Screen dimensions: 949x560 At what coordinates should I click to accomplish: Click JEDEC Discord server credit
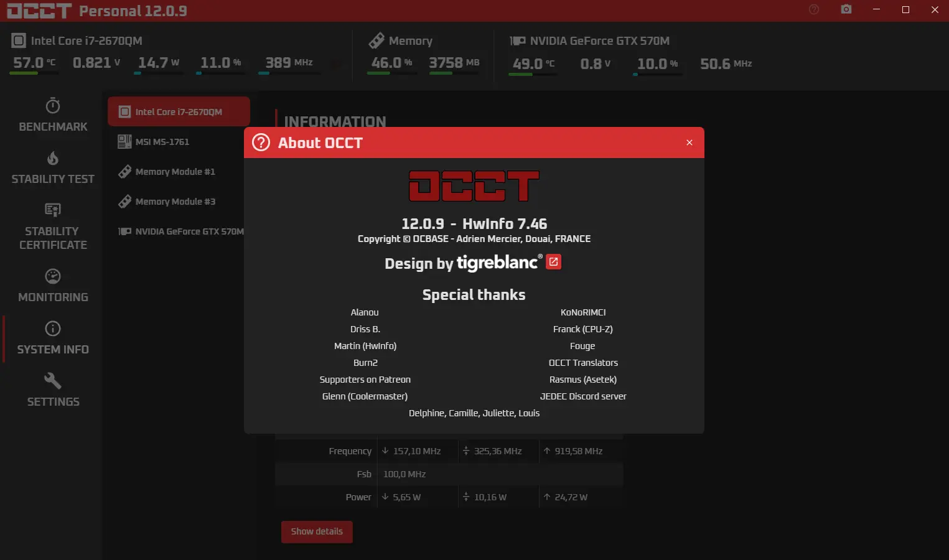[583, 396]
